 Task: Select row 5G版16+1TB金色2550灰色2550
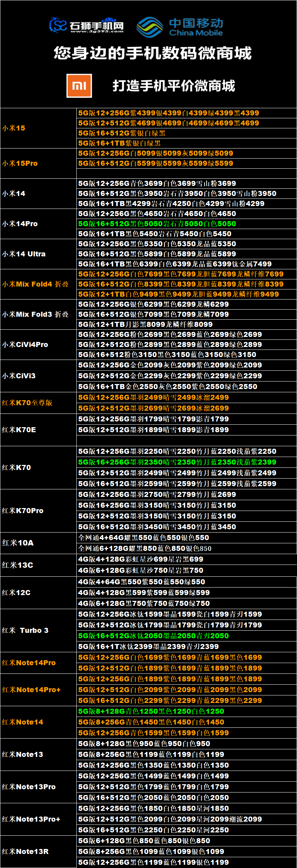click(186, 387)
